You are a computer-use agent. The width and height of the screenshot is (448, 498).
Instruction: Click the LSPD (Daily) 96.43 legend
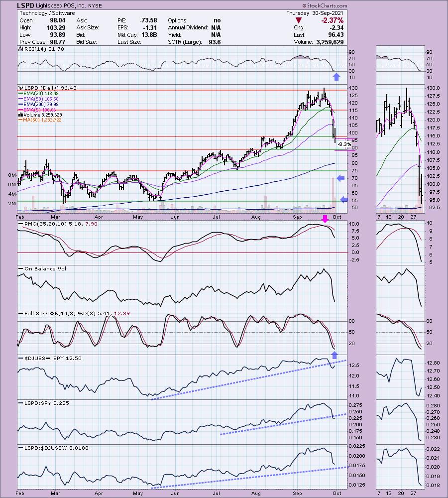50,88
